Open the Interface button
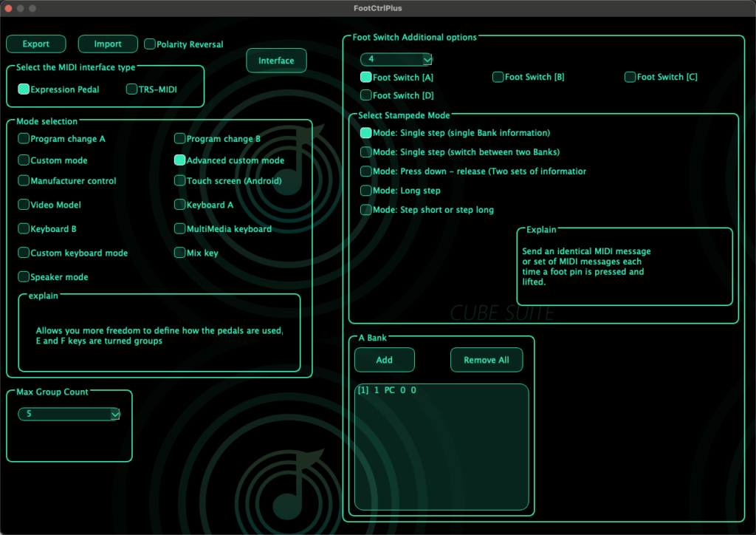The image size is (756, 535). (276, 61)
